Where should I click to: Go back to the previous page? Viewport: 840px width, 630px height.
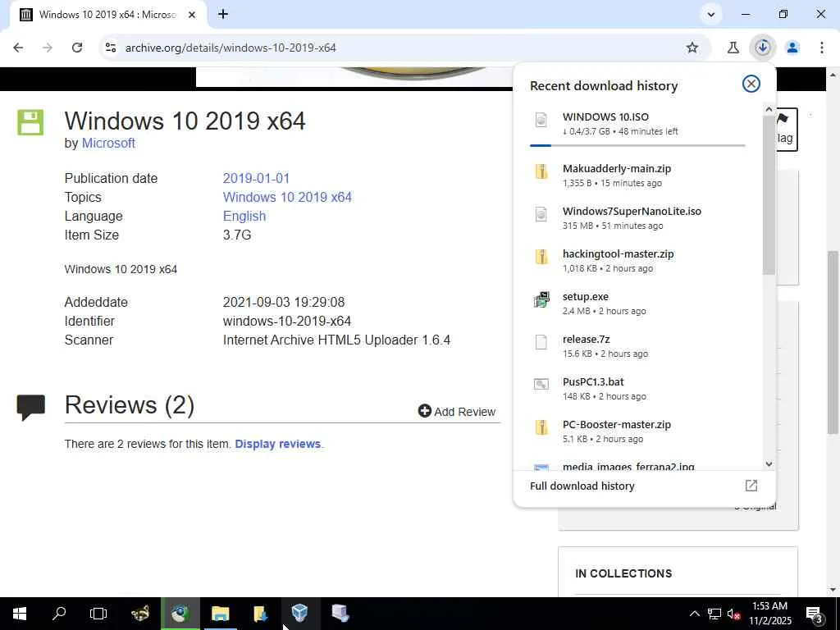pyautogui.click(x=18, y=48)
